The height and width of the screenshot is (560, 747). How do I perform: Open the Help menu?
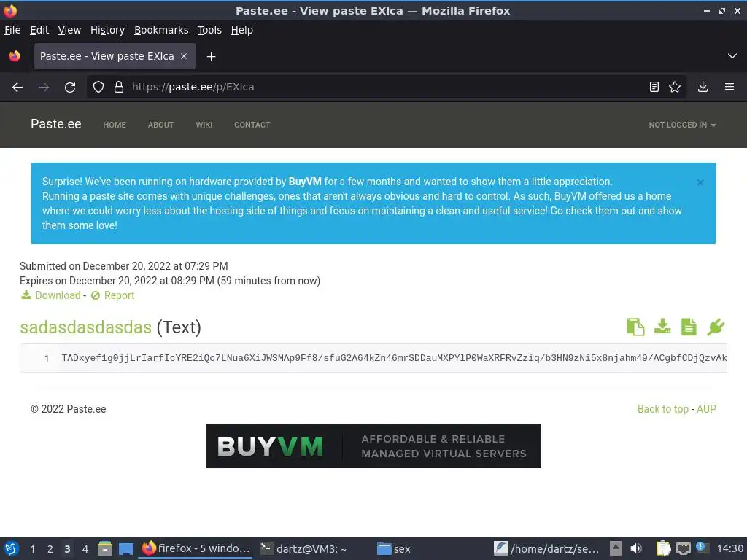pyautogui.click(x=242, y=30)
